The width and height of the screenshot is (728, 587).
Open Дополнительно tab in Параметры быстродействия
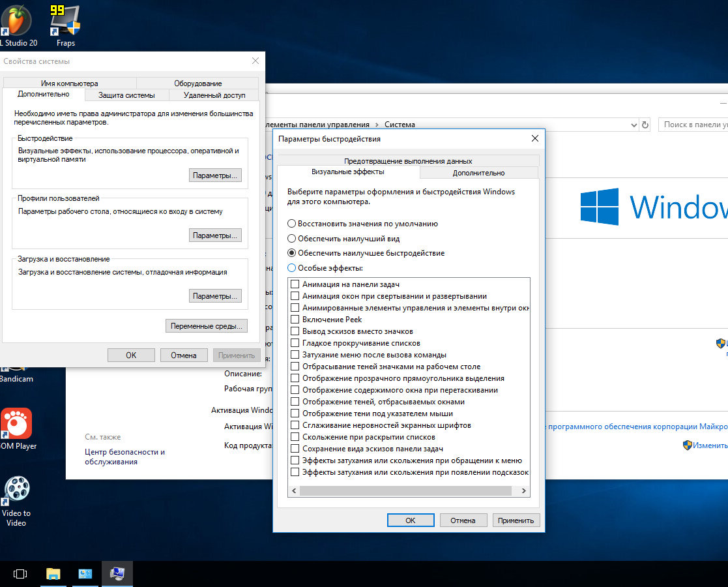click(x=478, y=172)
